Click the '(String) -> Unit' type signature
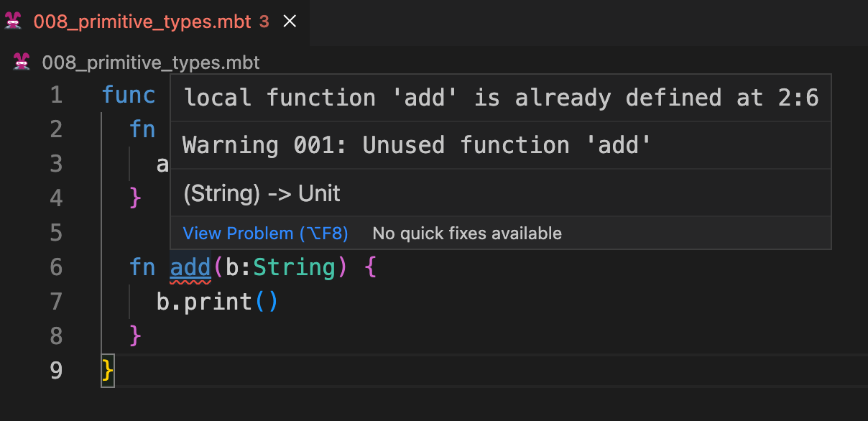 pos(262,193)
